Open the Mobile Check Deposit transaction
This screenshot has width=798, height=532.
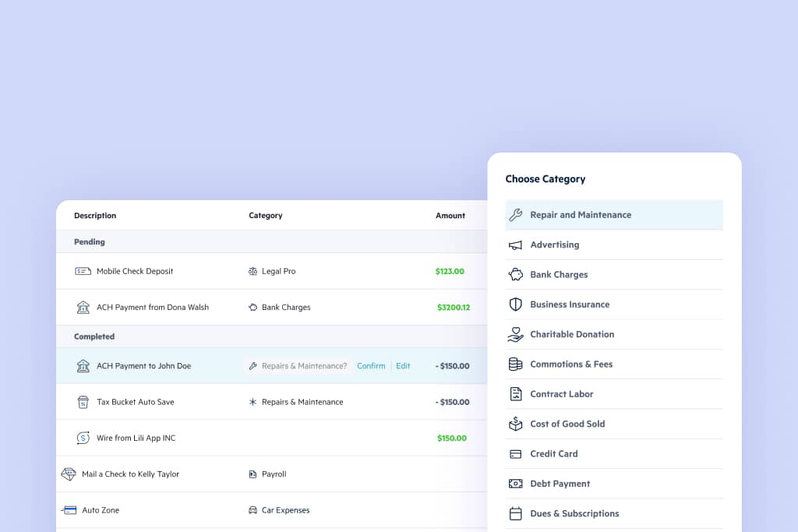(135, 271)
